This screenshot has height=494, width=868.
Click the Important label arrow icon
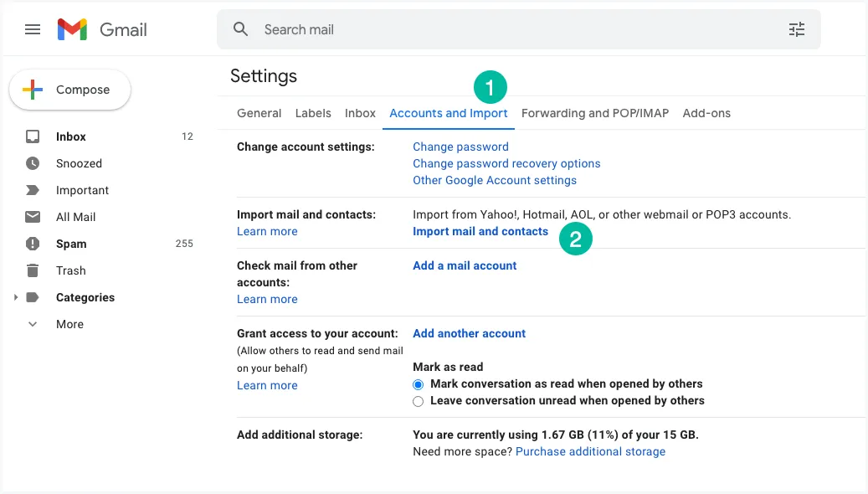[x=31, y=190]
